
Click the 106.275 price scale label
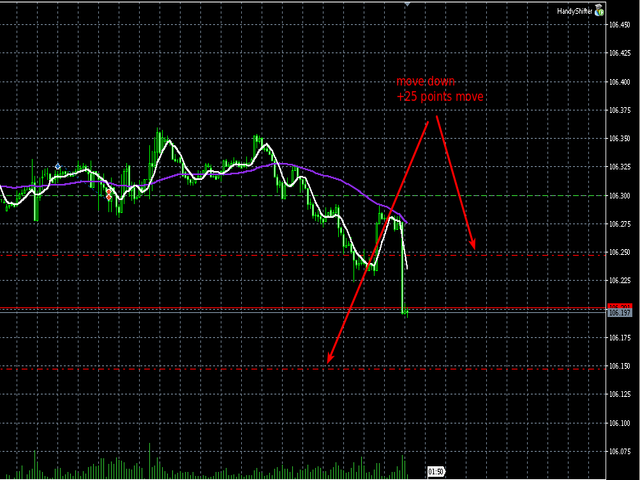tap(619, 224)
